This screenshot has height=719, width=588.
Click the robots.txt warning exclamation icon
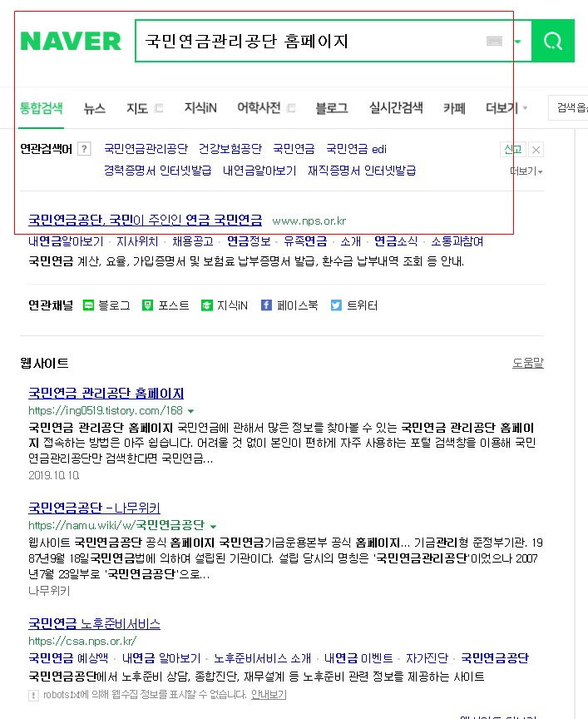pos(33,696)
